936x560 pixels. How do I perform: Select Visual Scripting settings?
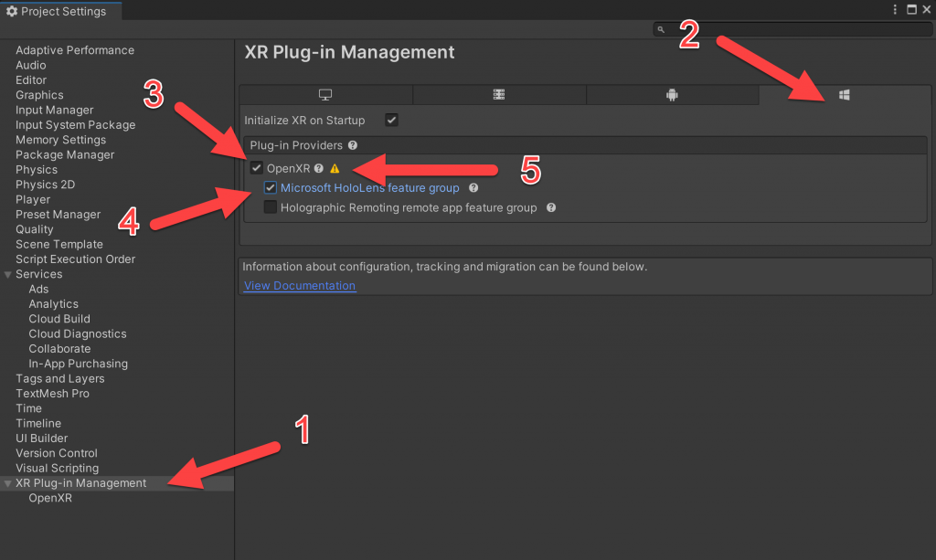click(58, 468)
